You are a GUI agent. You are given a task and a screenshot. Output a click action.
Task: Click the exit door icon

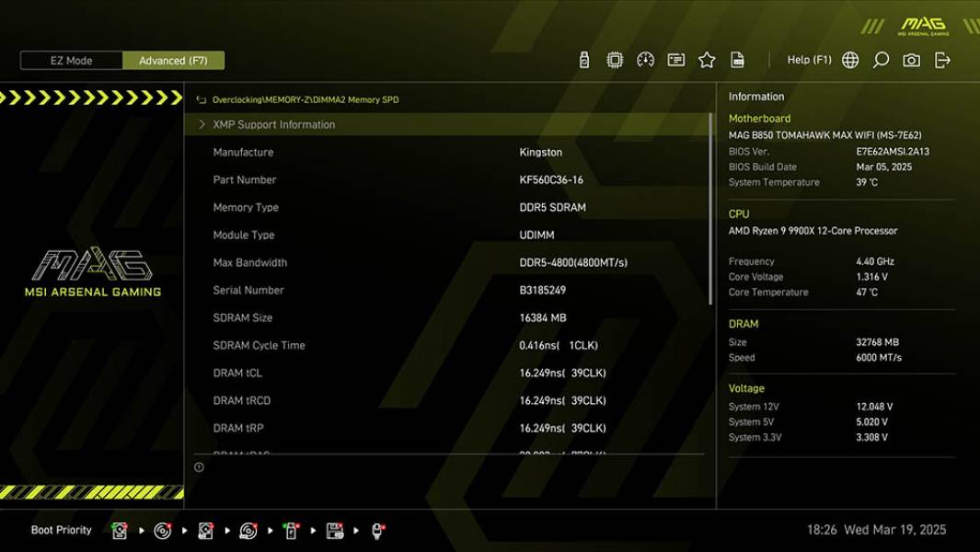942,60
